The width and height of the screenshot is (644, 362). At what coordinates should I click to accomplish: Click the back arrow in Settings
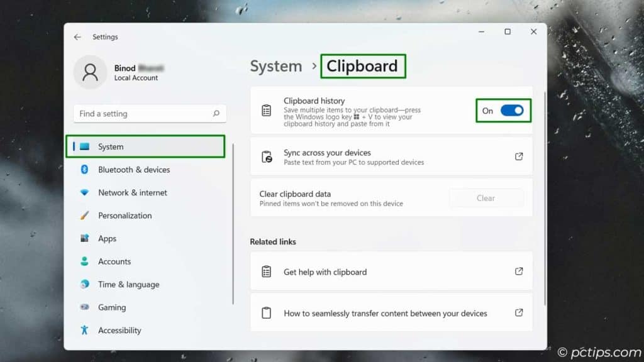pos(77,37)
